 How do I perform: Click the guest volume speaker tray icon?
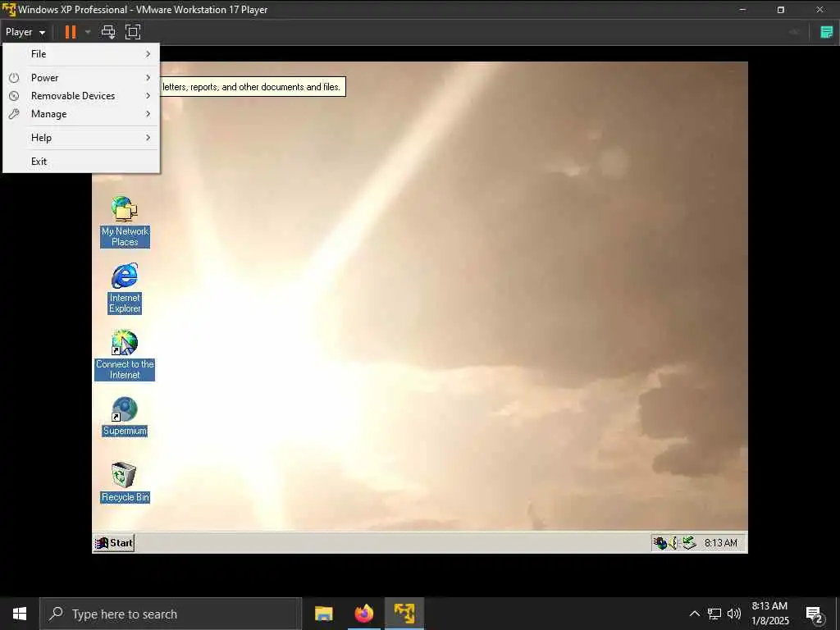coord(673,543)
